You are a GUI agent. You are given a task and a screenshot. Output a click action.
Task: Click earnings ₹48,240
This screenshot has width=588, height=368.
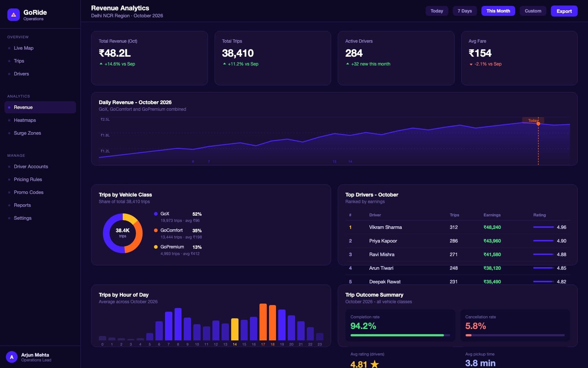(x=492, y=227)
